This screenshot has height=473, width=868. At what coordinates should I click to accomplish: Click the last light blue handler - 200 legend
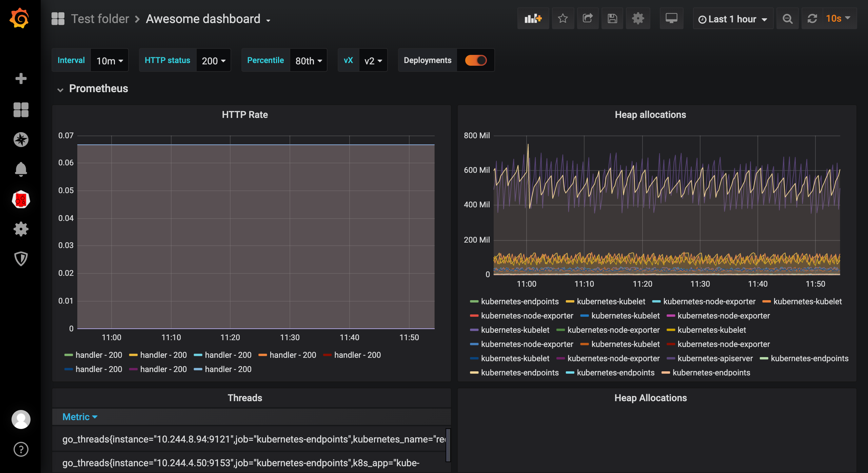click(x=223, y=369)
